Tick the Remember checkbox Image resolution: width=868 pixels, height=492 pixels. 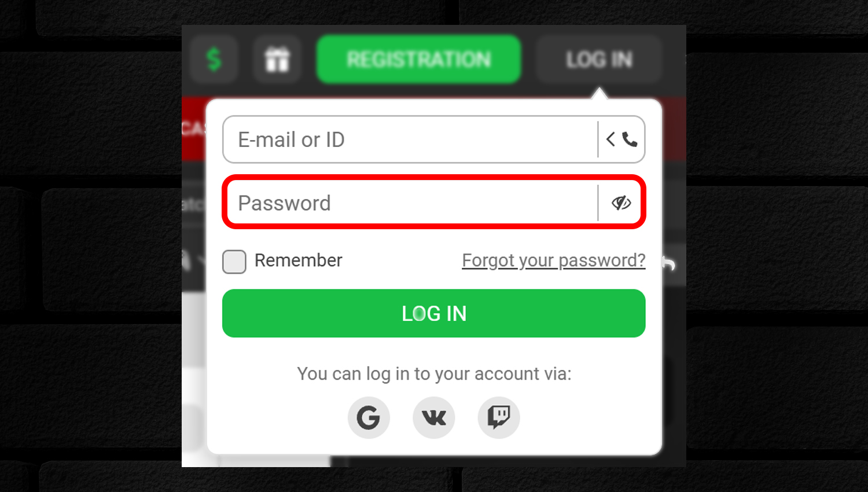pos(234,262)
